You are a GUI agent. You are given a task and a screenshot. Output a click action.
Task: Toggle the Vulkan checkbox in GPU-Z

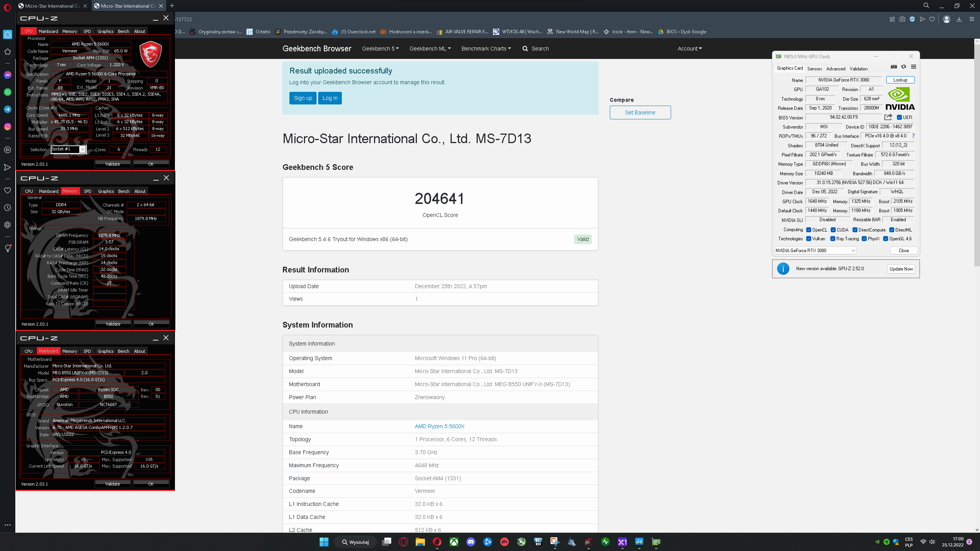809,239
